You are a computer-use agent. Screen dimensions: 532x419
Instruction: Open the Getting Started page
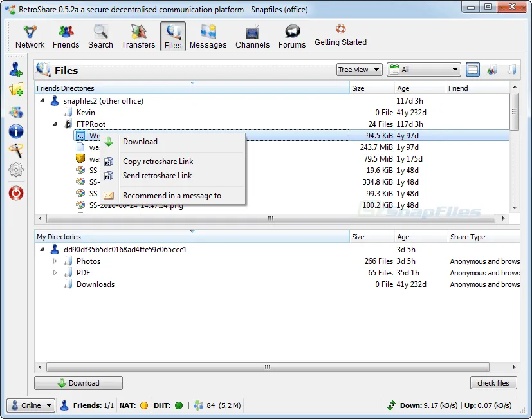tap(341, 35)
